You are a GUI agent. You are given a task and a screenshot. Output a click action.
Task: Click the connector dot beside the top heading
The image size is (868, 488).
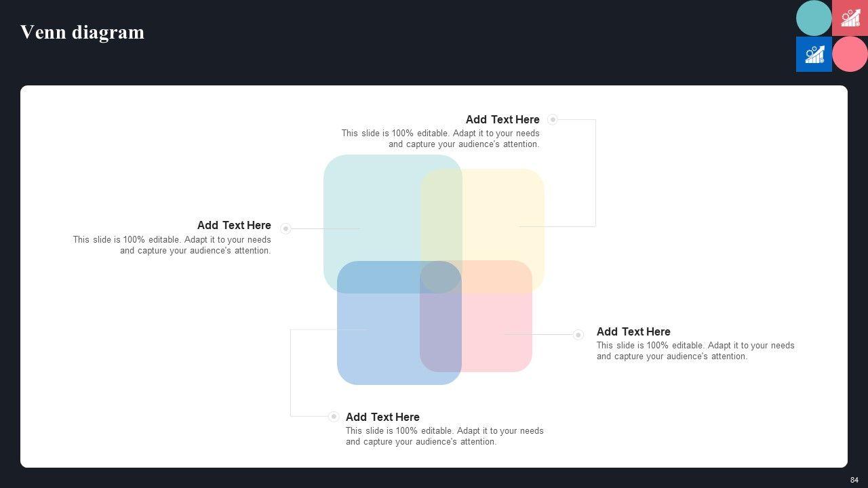point(553,120)
